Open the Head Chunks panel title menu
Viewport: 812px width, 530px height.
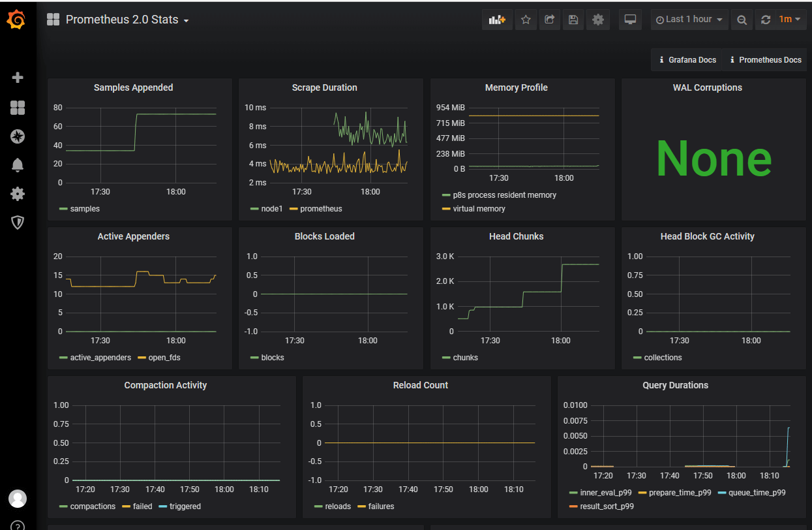pyautogui.click(x=516, y=236)
